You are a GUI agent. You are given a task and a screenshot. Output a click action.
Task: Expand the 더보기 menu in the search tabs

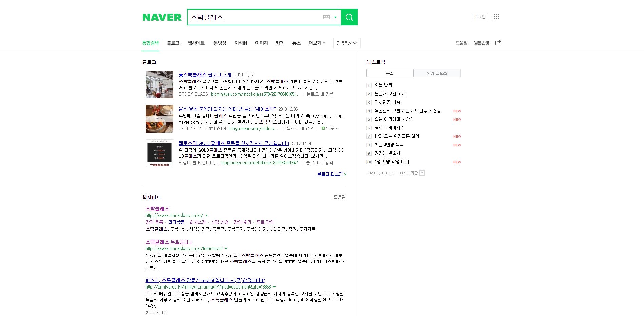(x=317, y=43)
